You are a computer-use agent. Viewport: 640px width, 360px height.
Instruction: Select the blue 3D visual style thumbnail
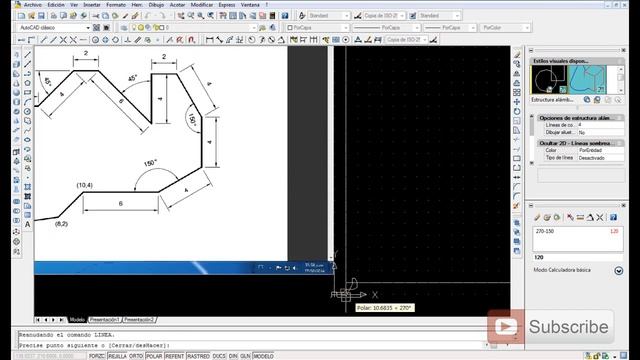click(587, 80)
